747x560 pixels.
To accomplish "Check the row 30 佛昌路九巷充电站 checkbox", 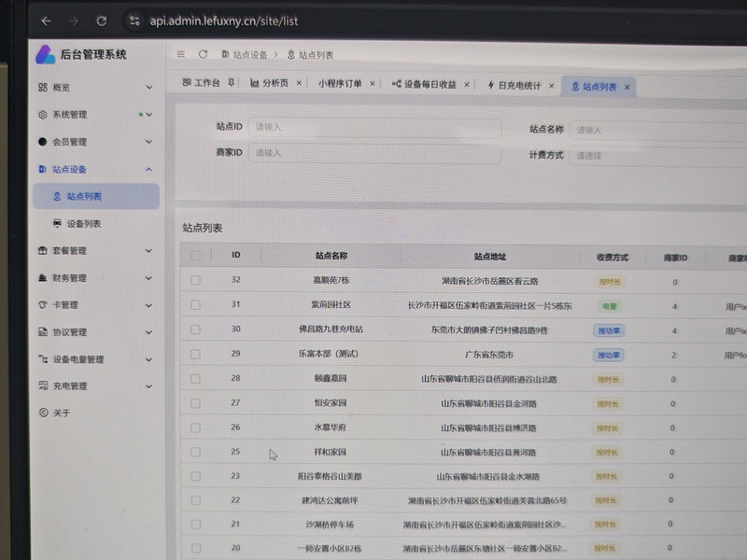I will click(x=195, y=329).
